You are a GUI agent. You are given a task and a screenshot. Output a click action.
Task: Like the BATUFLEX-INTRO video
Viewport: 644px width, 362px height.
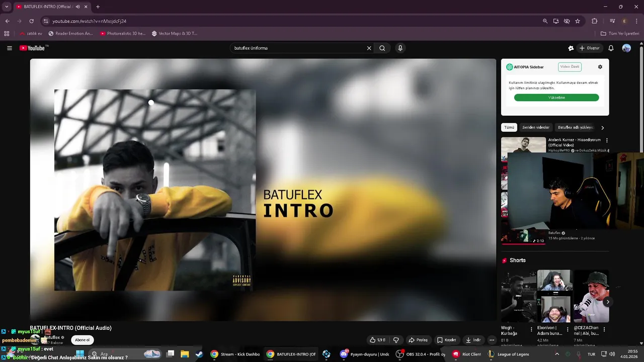pos(377,340)
